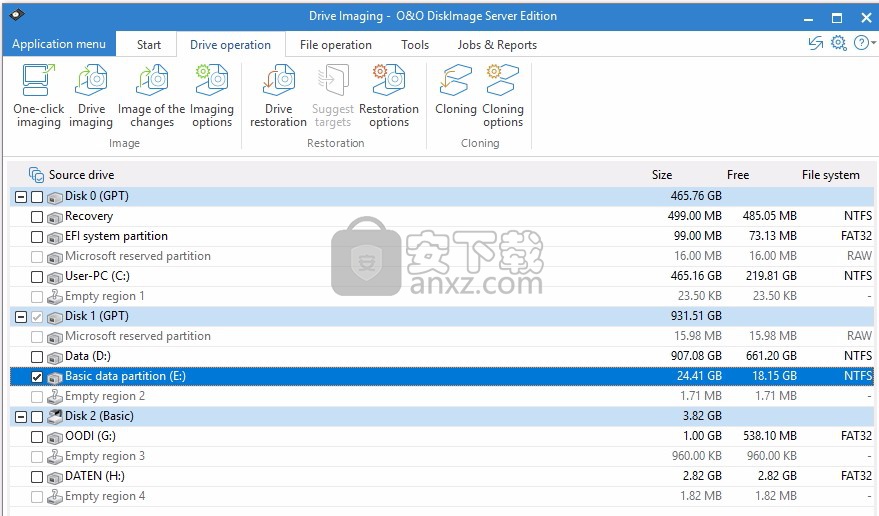Click the File system column header
Screen dimensions: 879x516
point(830,175)
